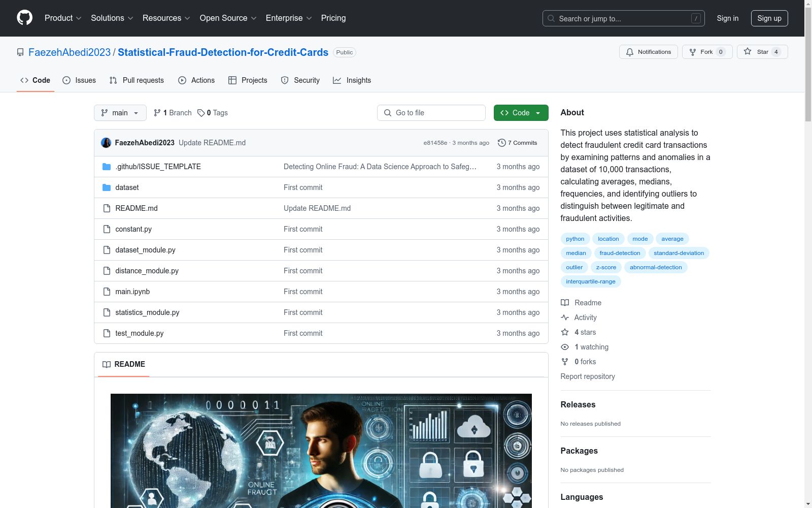The width and height of the screenshot is (812, 508).
Task: Switch to the Projects tab
Action: tap(248, 80)
